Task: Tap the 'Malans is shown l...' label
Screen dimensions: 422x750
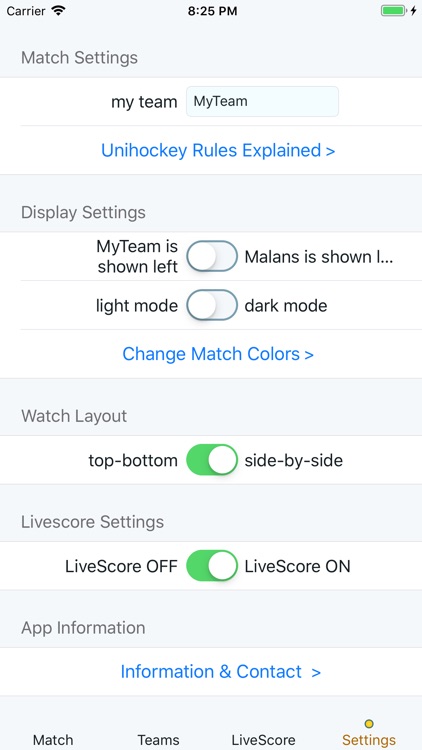Action: tap(319, 257)
